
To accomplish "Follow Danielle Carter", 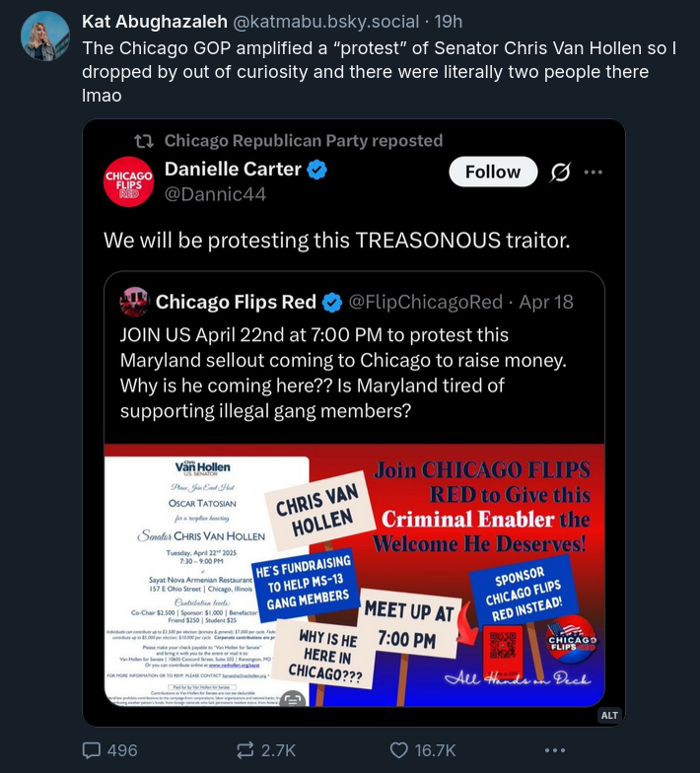I will (x=493, y=172).
